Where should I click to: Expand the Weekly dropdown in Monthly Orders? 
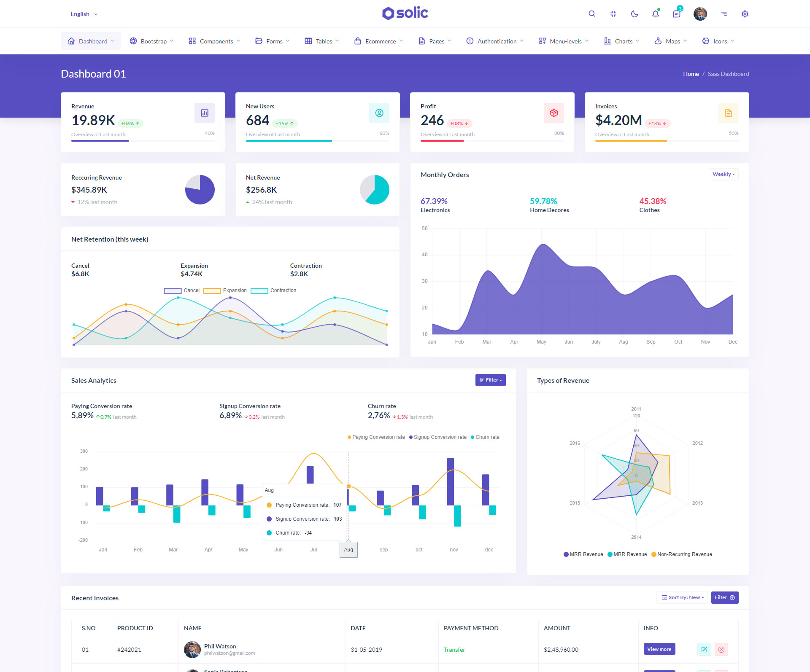click(723, 174)
